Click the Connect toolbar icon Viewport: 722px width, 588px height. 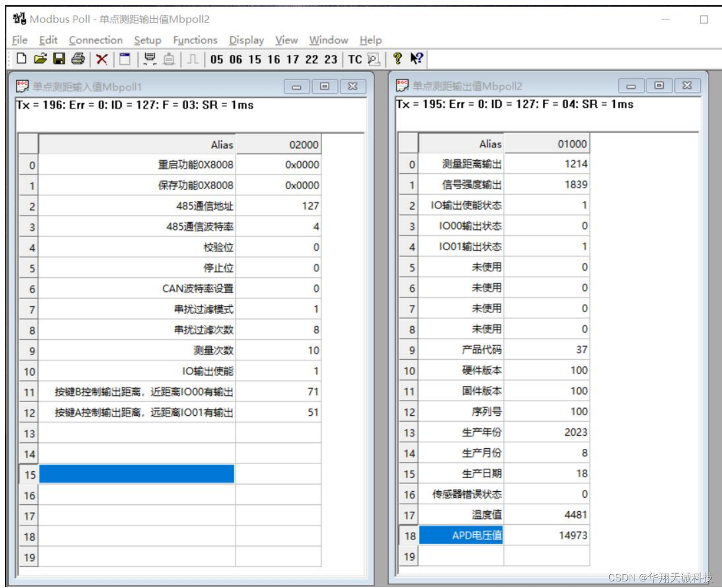pos(150,59)
